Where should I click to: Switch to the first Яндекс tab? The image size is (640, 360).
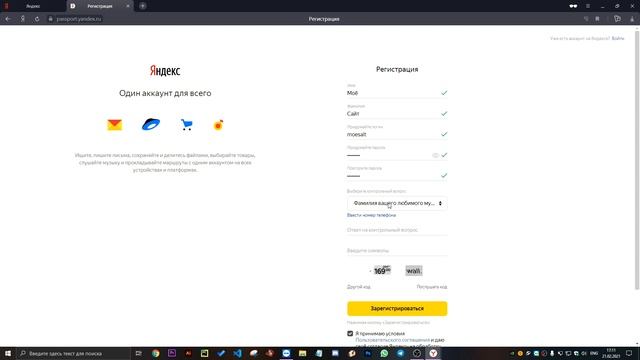click(33, 6)
